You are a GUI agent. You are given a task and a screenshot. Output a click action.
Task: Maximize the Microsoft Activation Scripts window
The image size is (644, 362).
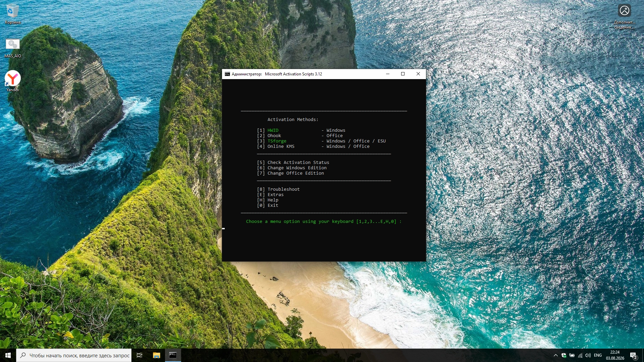[403, 74]
